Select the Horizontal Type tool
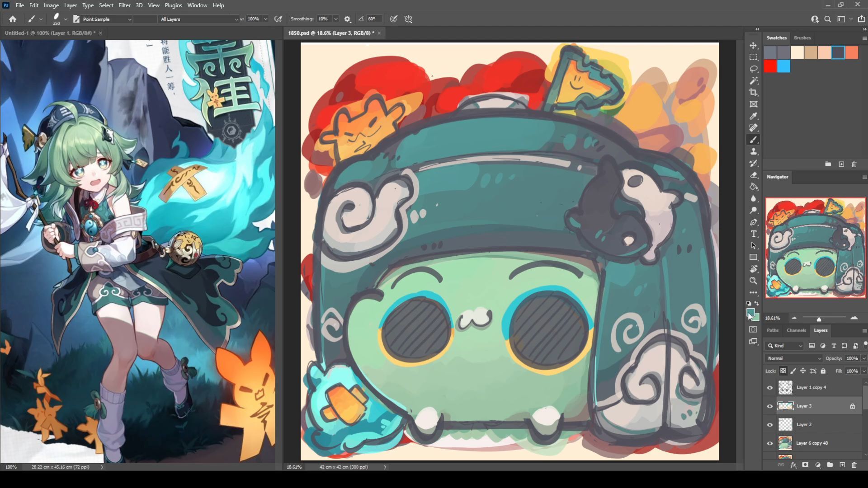868x488 pixels. (x=753, y=234)
